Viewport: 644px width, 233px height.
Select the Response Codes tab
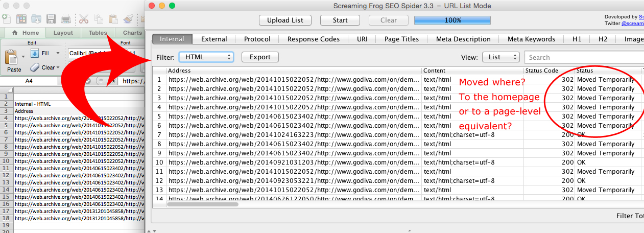click(314, 39)
